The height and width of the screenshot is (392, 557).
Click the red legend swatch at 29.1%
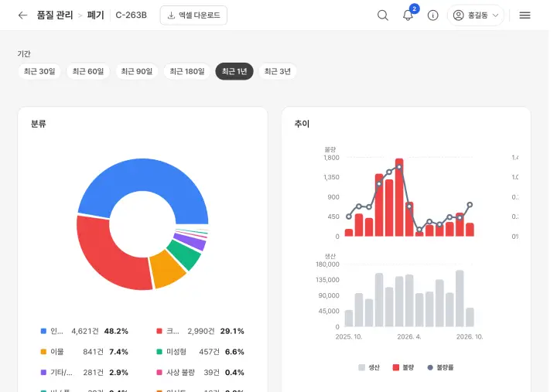click(159, 331)
